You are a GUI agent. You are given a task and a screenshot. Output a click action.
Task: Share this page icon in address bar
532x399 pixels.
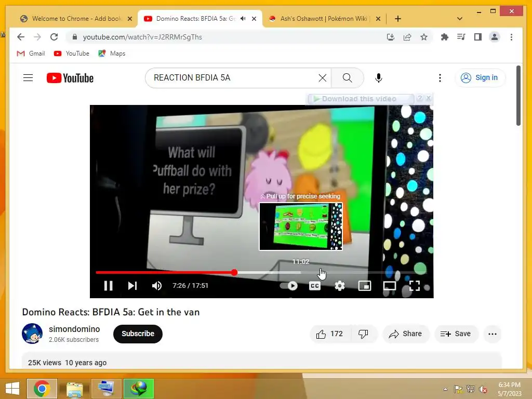[407, 37]
